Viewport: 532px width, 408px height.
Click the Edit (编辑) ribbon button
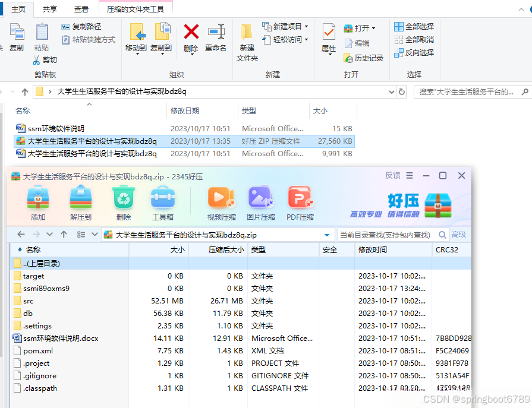(357, 43)
